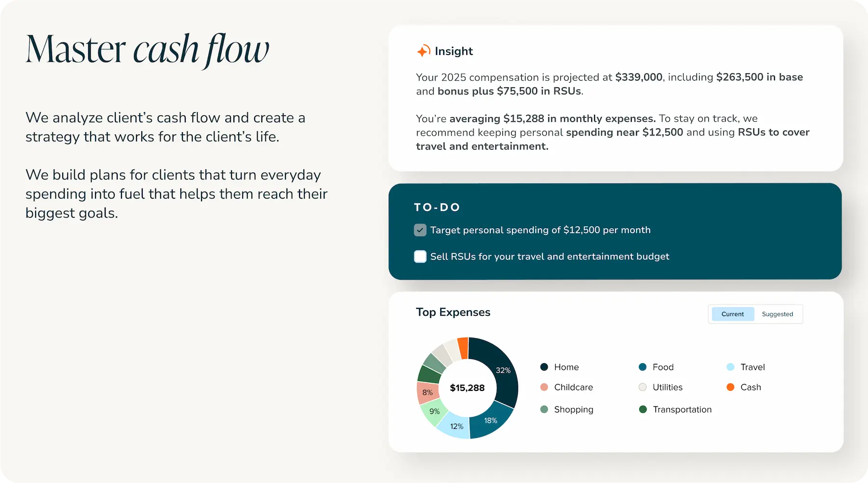
Task: Select the 8% salmon donut segment
Action: point(427,392)
